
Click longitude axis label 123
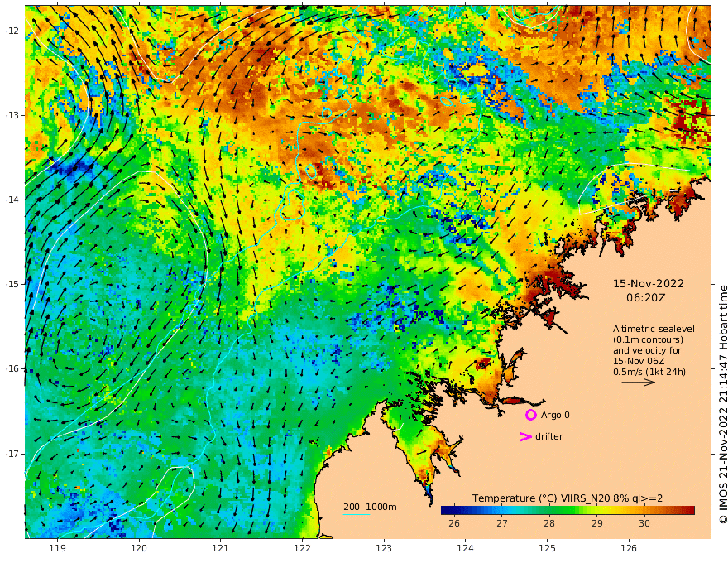(384, 548)
